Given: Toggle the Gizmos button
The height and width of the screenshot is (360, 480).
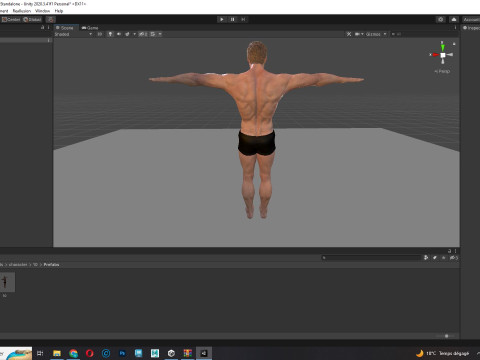Looking at the screenshot, I should [373, 34].
